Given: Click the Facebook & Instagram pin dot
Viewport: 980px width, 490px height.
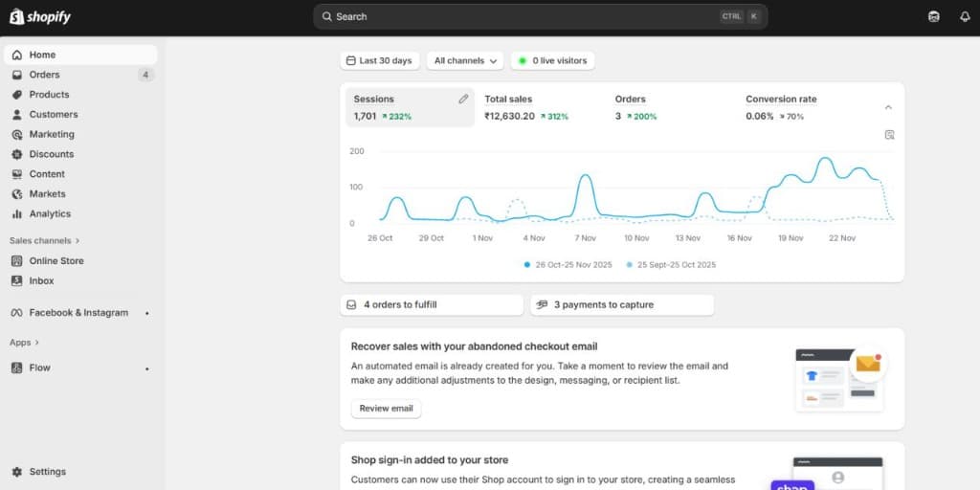Looking at the screenshot, I should click(x=146, y=313).
